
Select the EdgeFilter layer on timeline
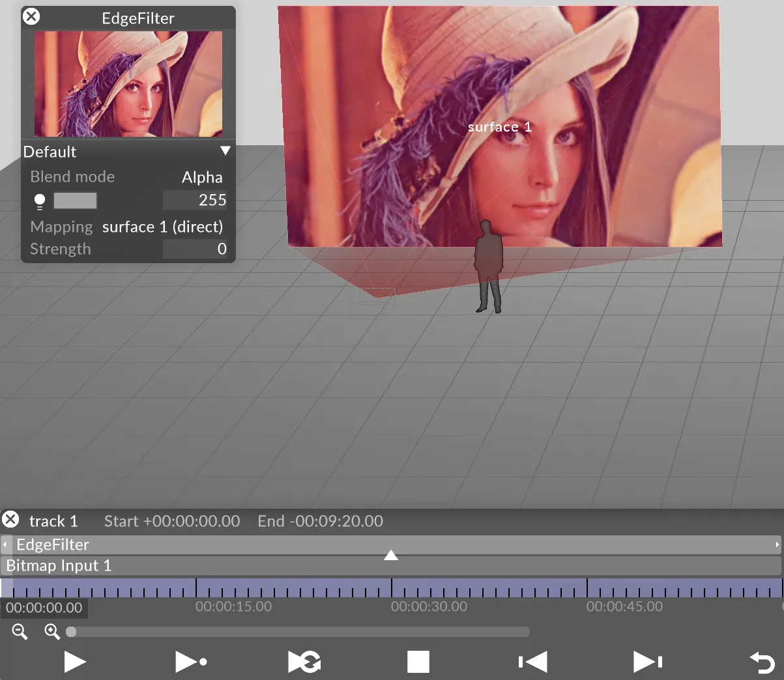tap(391, 545)
